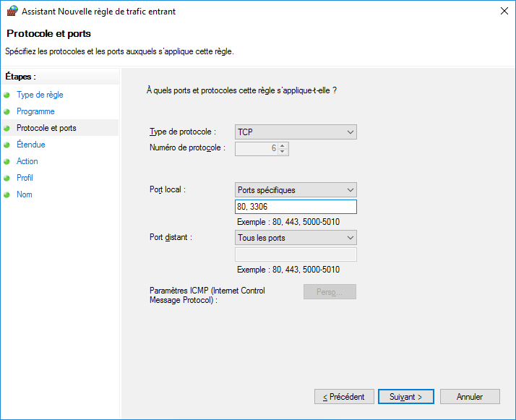Click green bullet beside Étendue step
This screenshot has width=516, height=420.
click(7, 145)
